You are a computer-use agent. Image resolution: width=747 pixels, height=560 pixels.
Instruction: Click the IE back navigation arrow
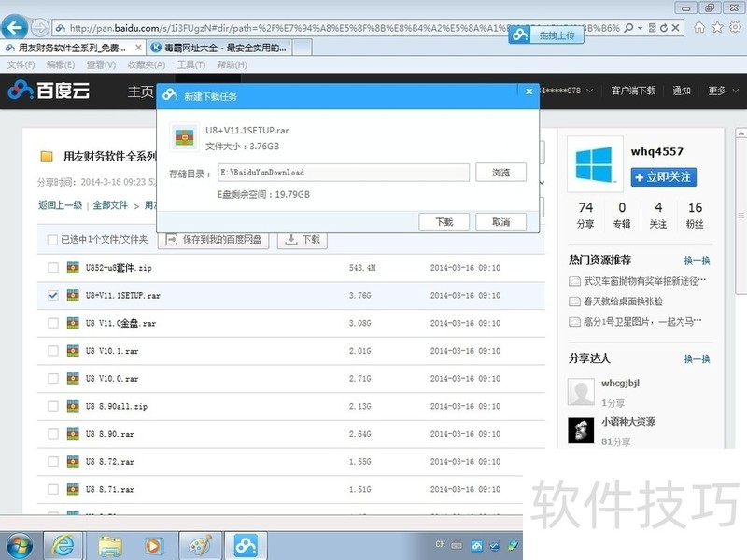pos(16,27)
